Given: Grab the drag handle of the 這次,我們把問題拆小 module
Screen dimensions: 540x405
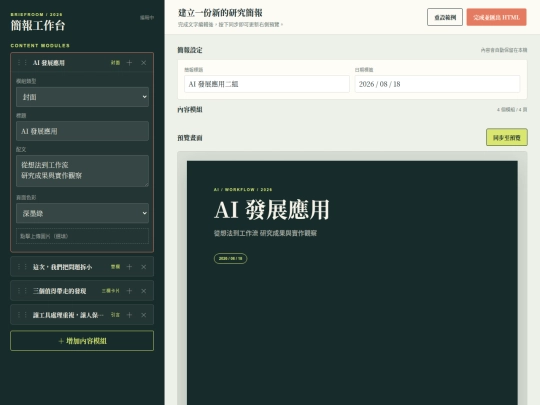Looking at the screenshot, I should coord(22,267).
